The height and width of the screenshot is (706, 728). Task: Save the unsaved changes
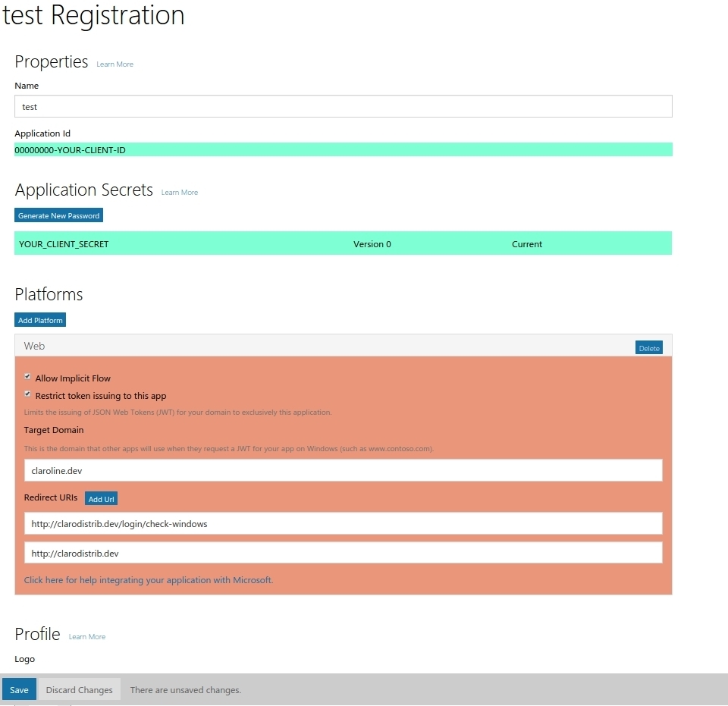coord(19,689)
